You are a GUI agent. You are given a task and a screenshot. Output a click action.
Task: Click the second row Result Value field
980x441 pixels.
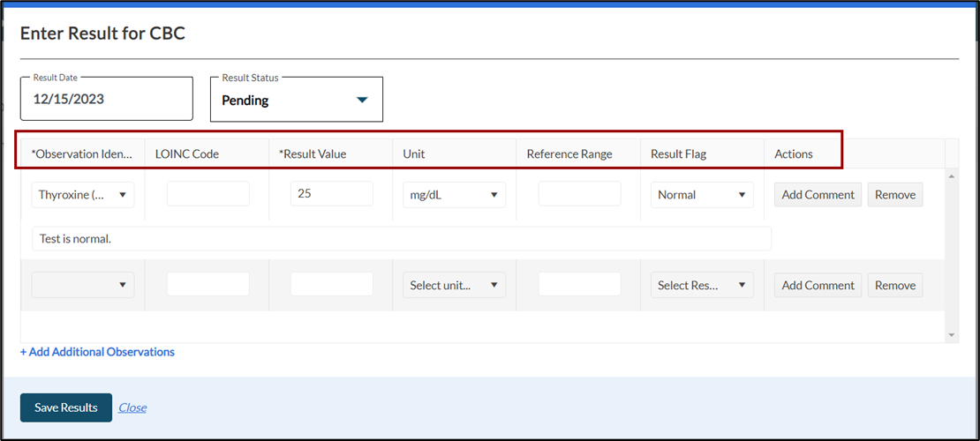pyautogui.click(x=331, y=284)
